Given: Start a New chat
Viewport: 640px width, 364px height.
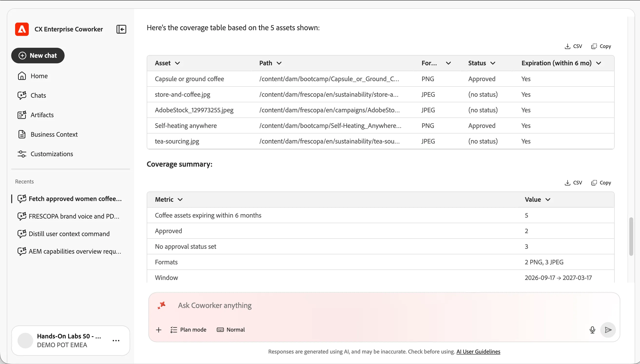Looking at the screenshot, I should click(38, 56).
